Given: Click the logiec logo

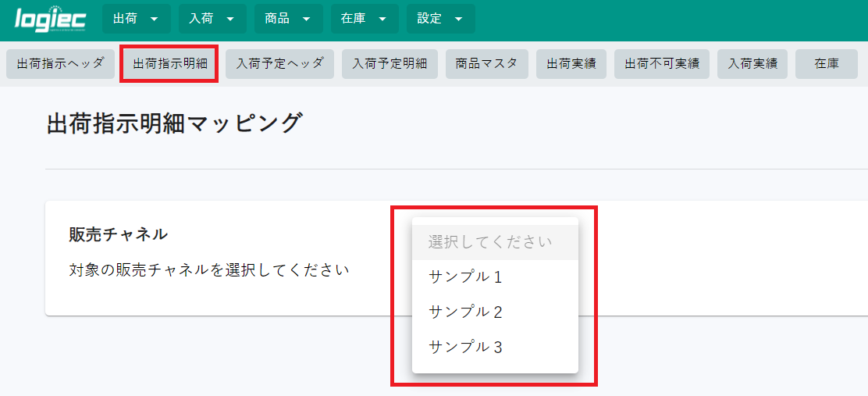Looking at the screenshot, I should (x=50, y=20).
